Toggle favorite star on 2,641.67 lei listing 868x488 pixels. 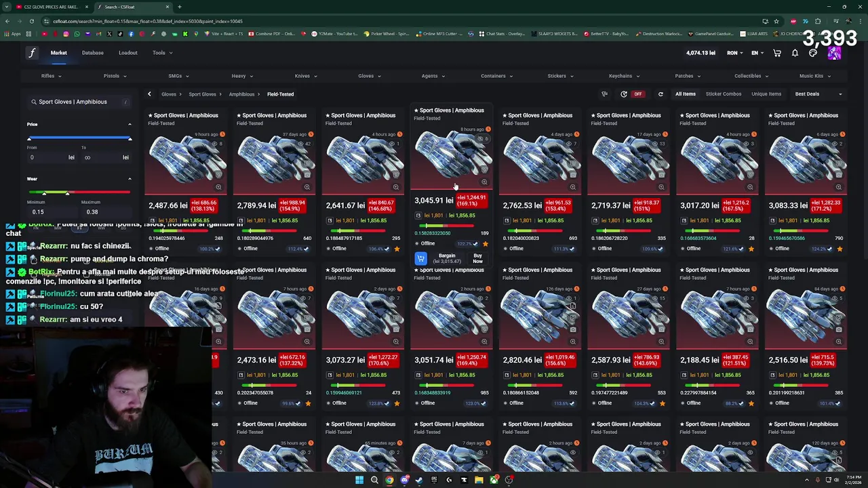397,249
